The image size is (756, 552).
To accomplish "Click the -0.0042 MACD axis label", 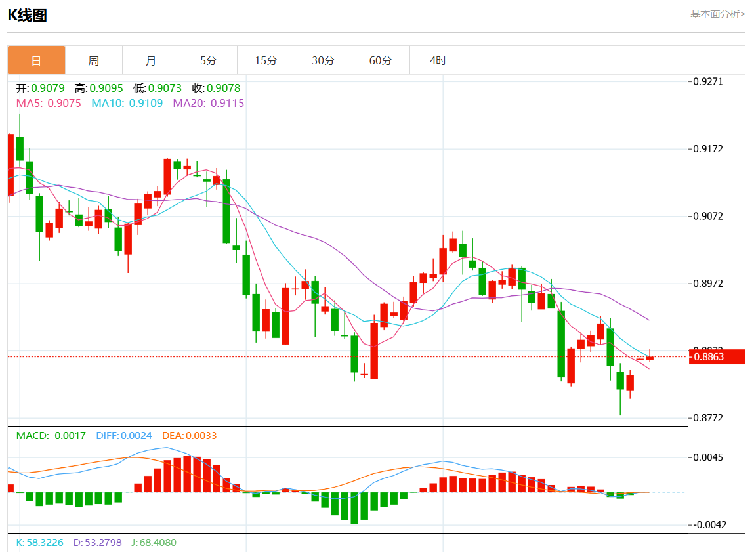I will click(x=709, y=525).
